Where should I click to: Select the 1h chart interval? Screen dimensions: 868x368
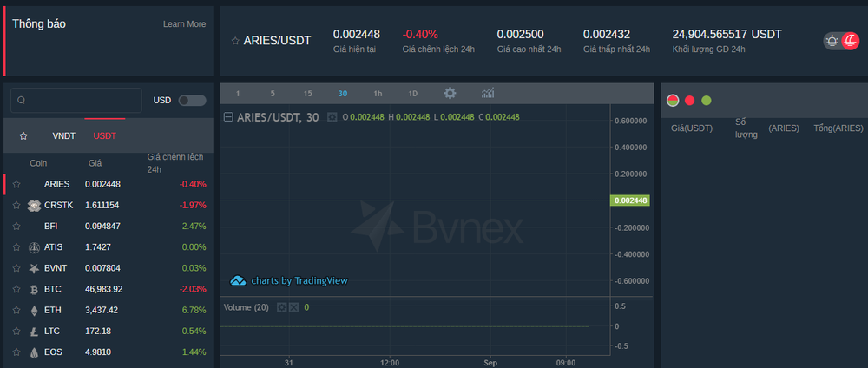(x=378, y=94)
